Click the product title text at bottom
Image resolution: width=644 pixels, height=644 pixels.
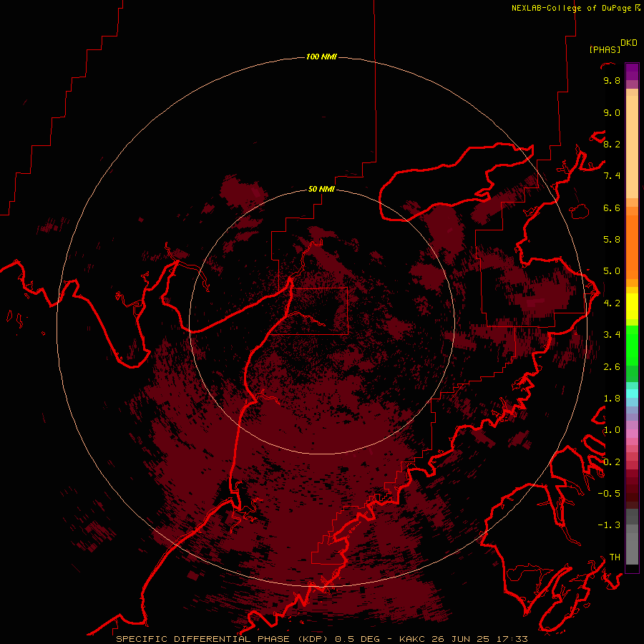(321, 639)
